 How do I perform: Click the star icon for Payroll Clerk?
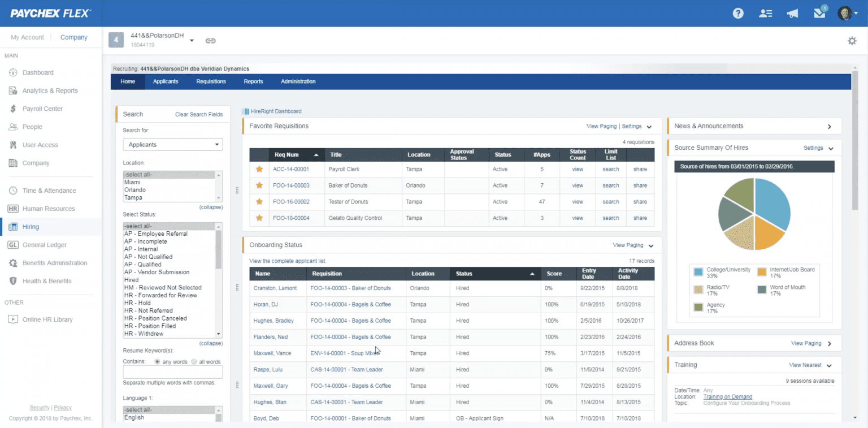tap(259, 169)
